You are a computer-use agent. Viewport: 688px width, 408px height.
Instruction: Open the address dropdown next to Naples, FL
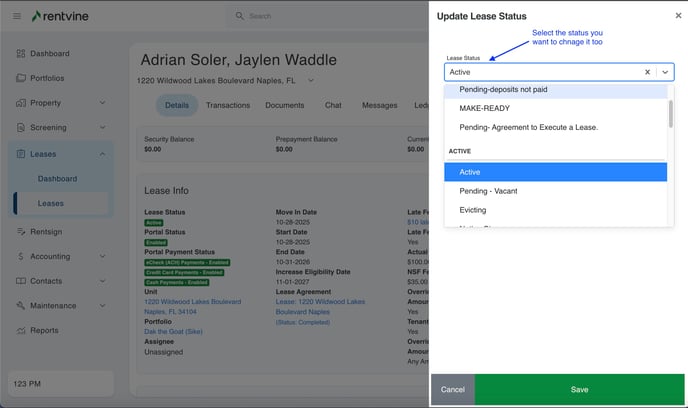(x=311, y=80)
